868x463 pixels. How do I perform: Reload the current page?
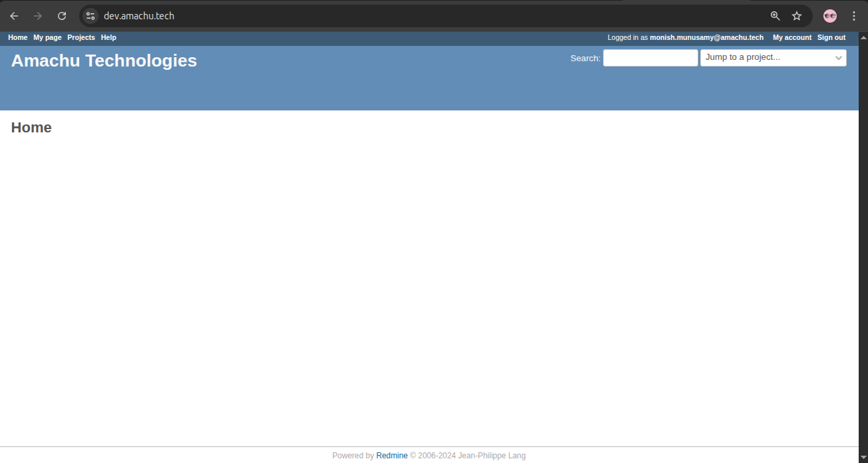click(62, 16)
